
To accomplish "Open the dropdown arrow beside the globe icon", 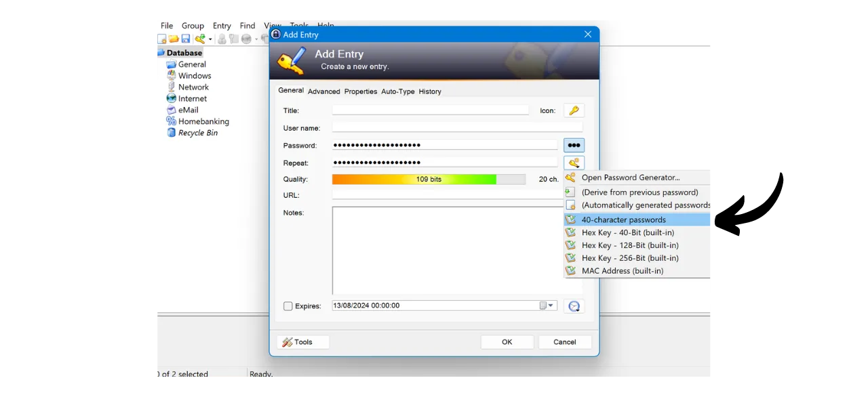I will pos(256,39).
